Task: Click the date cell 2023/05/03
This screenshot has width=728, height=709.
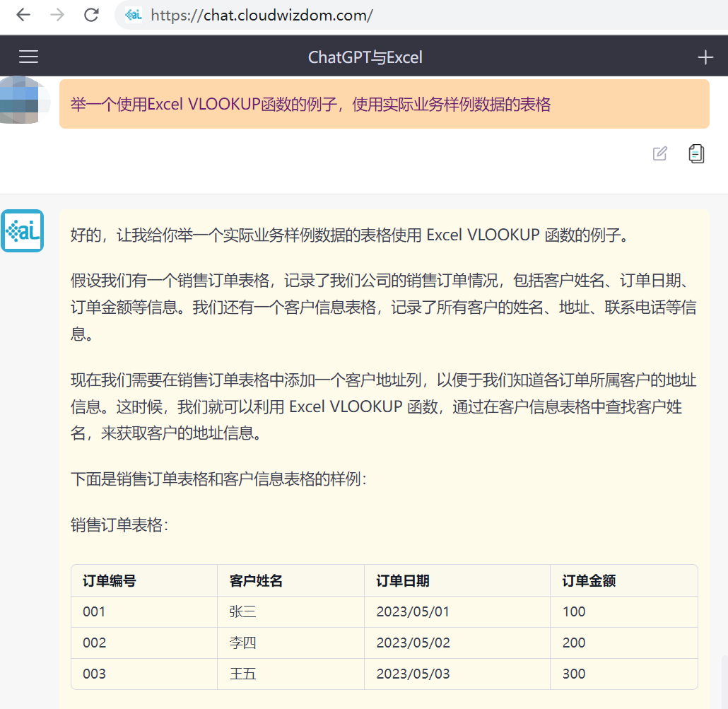Action: [x=457, y=674]
